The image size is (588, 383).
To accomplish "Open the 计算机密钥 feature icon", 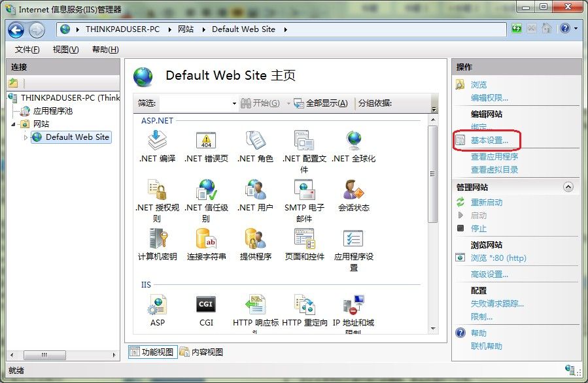I will tap(157, 238).
